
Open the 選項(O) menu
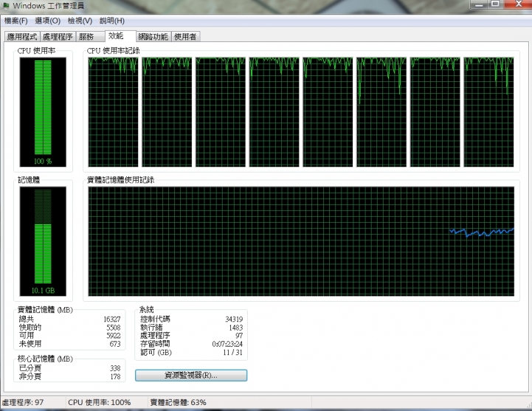pyautogui.click(x=48, y=21)
